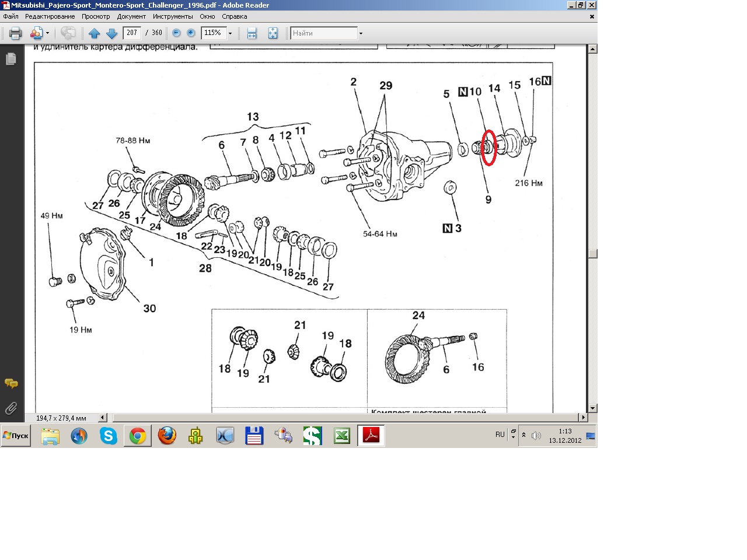Open the Attachments paperclip panel
The image size is (747, 560).
[11, 408]
